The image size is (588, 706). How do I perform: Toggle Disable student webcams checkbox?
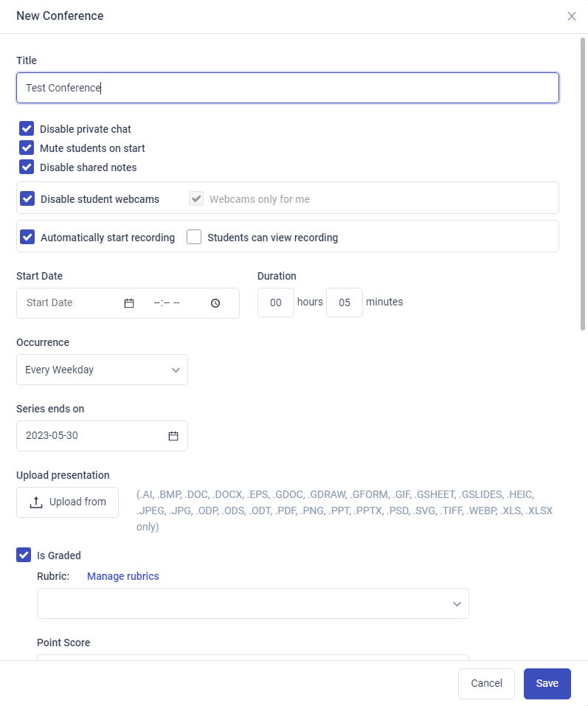tap(27, 198)
